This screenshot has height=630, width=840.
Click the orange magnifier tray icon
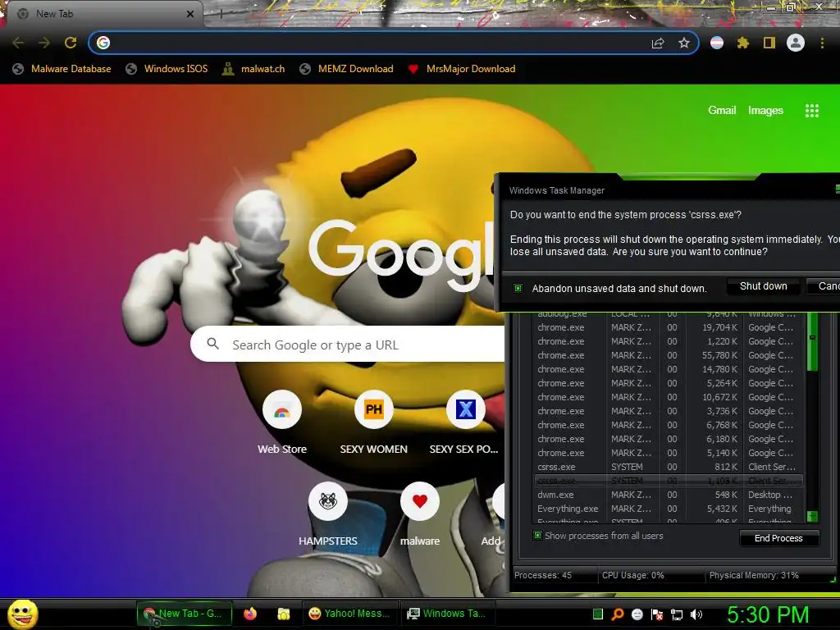click(617, 614)
